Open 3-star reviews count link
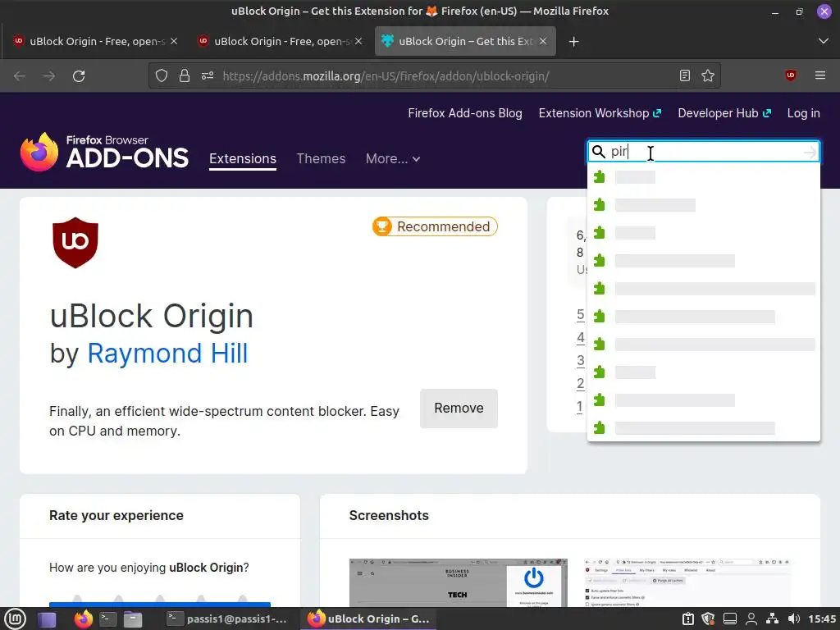 click(x=580, y=361)
